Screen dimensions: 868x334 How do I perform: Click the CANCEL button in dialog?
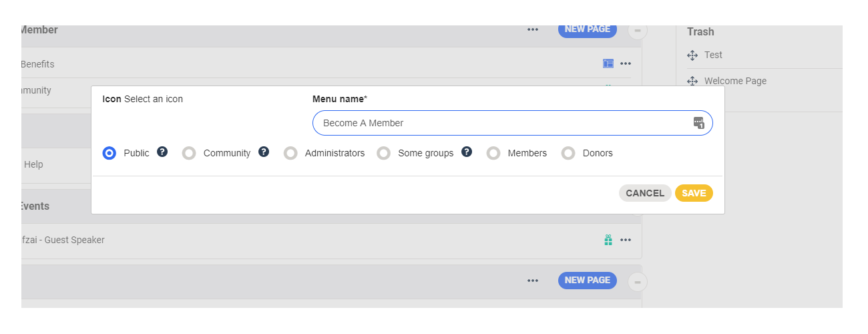[644, 193]
